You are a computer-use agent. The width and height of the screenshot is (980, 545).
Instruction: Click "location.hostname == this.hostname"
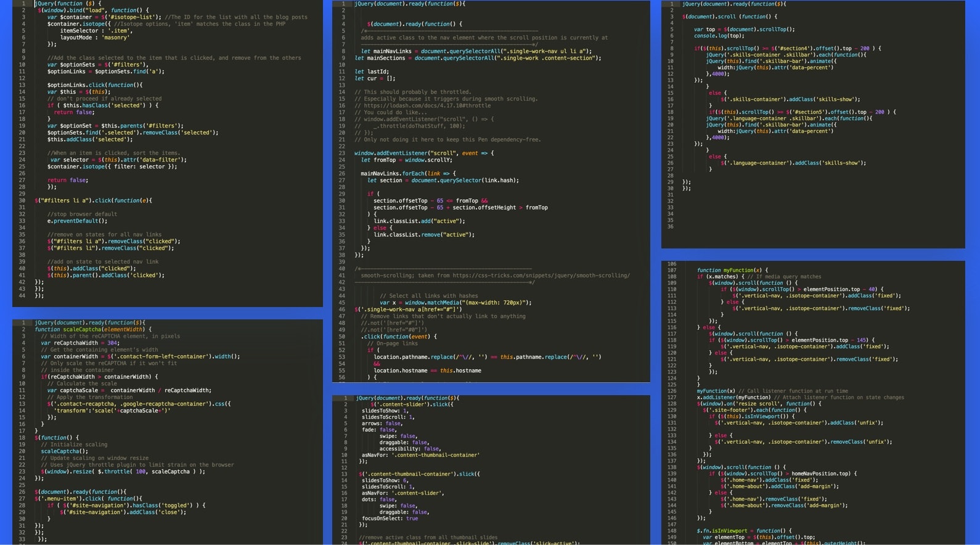(x=428, y=371)
